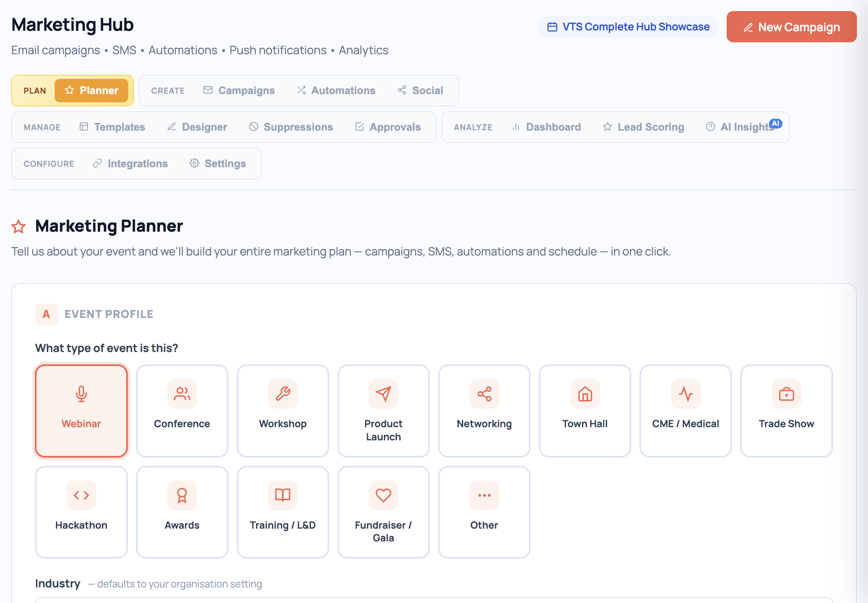Switch to the Campaigns tab

pos(239,90)
